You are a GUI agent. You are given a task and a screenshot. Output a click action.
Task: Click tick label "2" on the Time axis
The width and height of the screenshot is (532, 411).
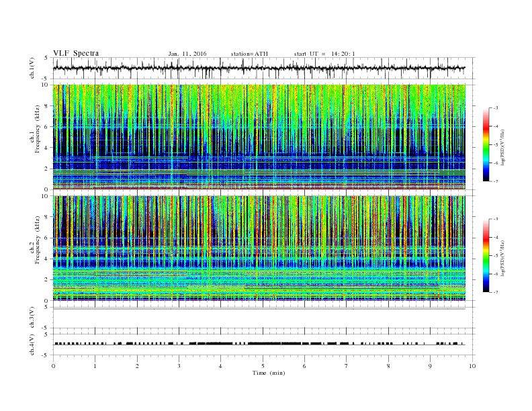tap(137, 366)
